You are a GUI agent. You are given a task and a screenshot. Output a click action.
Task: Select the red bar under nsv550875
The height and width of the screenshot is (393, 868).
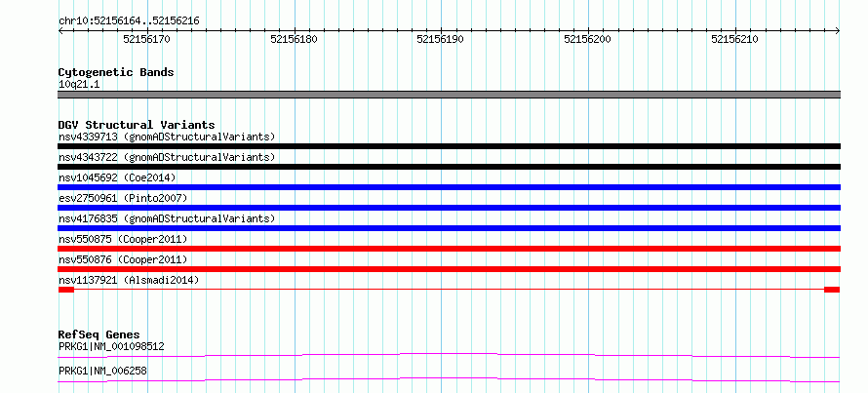click(449, 249)
